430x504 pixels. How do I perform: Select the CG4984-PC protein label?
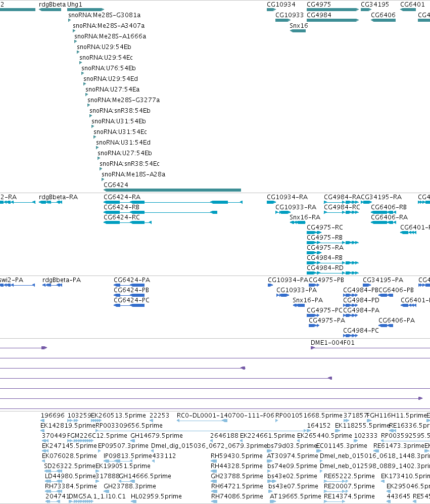[x=361, y=331]
